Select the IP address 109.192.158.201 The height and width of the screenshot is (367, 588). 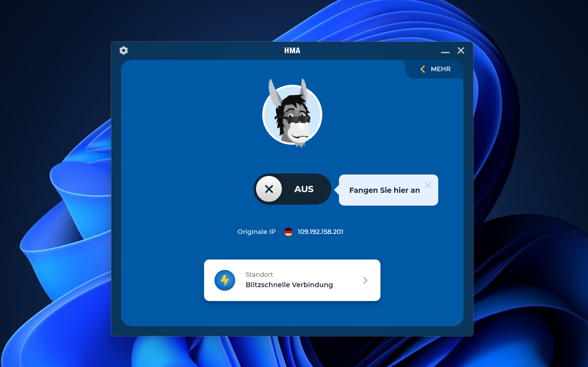[320, 232]
